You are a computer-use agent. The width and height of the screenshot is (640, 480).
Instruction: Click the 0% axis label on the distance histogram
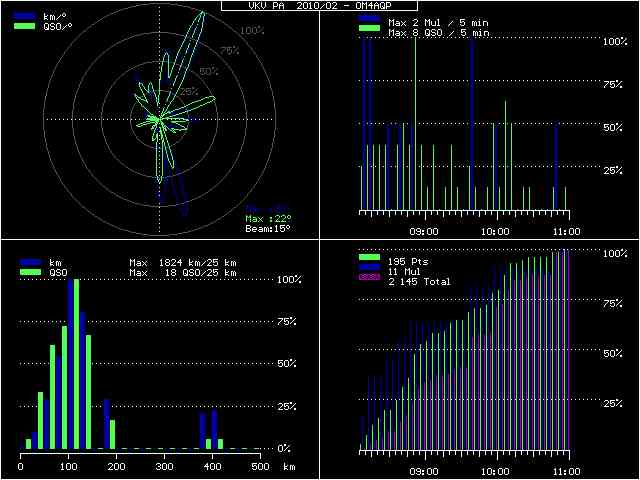click(x=284, y=448)
